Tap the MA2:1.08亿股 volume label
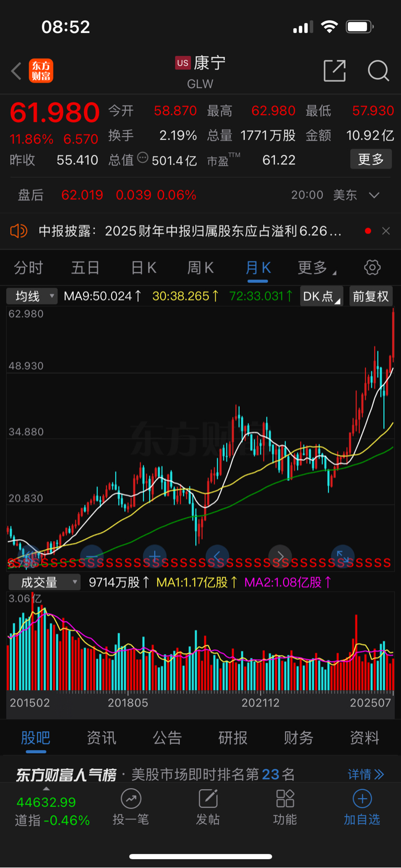The height and width of the screenshot is (868, 401). [x=288, y=582]
